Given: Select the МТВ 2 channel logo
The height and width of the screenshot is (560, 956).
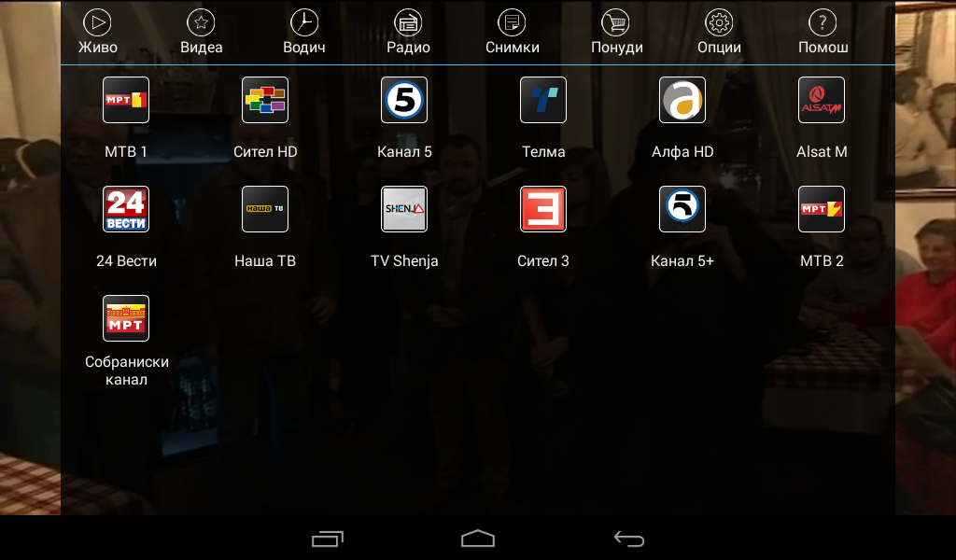Looking at the screenshot, I should [822, 209].
